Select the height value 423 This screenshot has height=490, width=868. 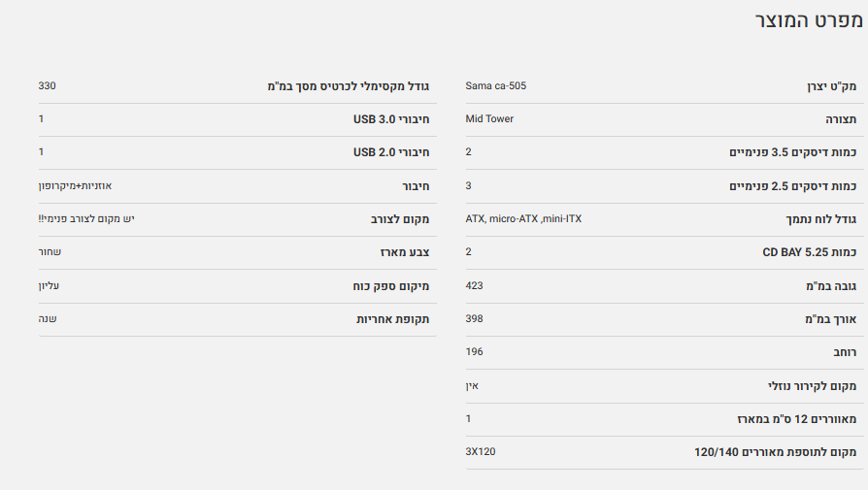point(474,285)
